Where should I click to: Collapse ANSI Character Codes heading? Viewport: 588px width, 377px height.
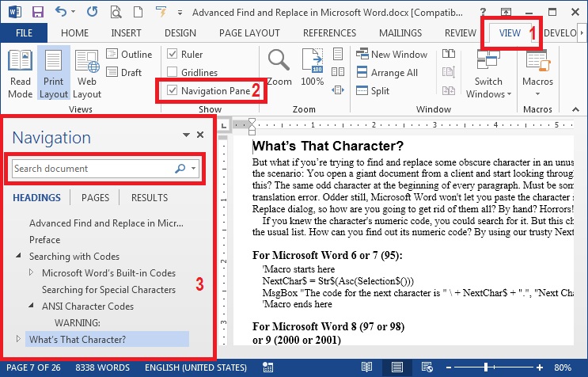click(31, 306)
